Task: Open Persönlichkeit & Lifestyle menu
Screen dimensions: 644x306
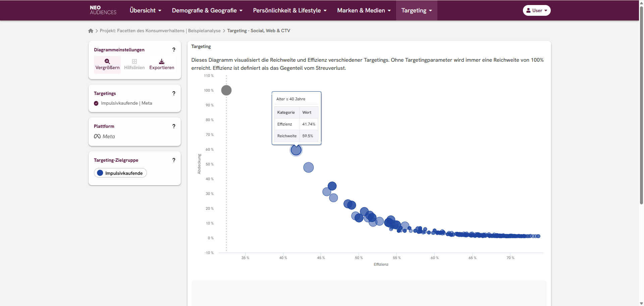Action: 289,10
